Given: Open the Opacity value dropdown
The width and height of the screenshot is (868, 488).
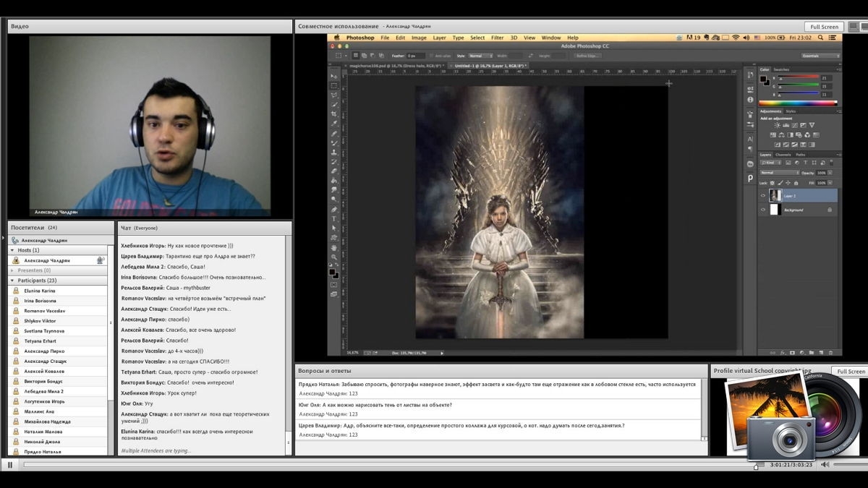Looking at the screenshot, I should pos(830,173).
